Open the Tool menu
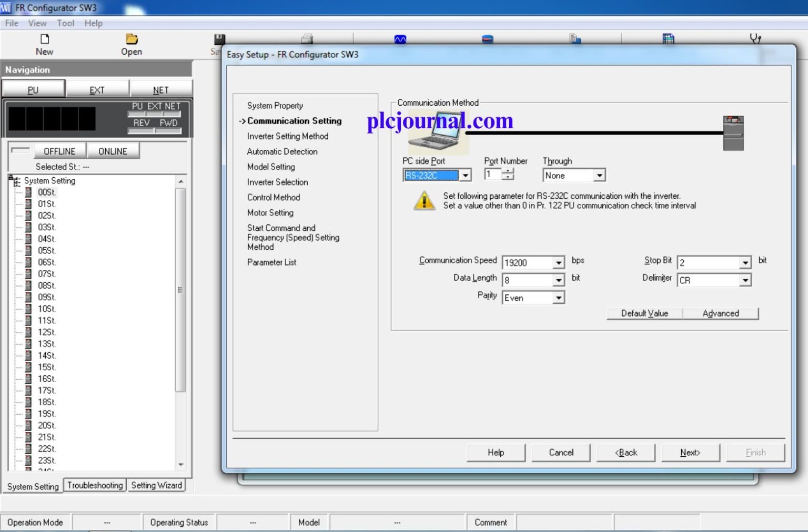 pyautogui.click(x=65, y=23)
